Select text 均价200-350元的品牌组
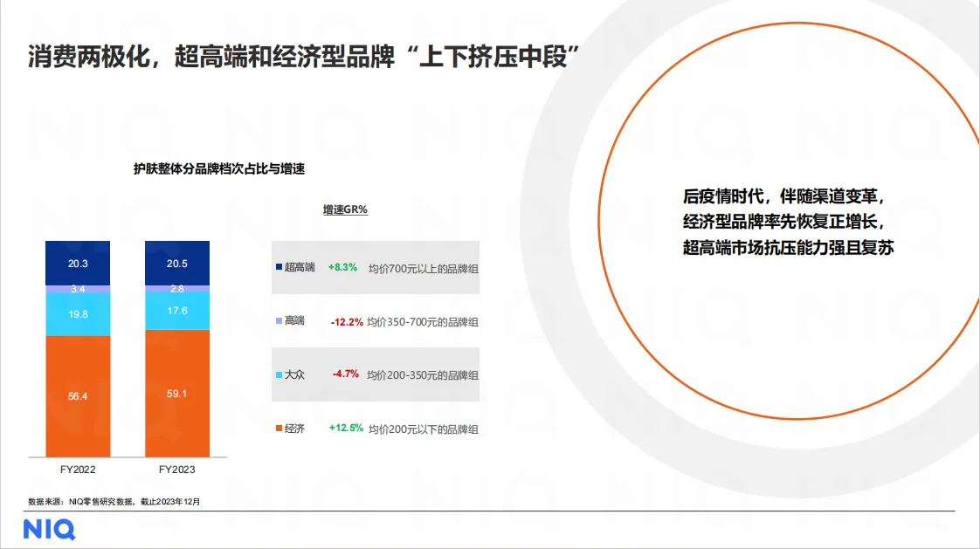Image resolution: width=980 pixels, height=549 pixels. tap(423, 375)
